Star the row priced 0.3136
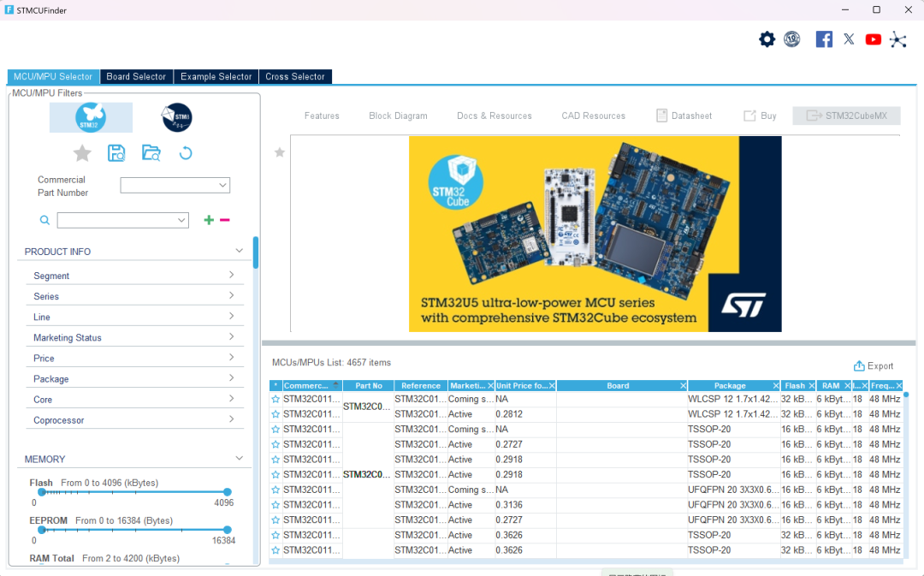Image resolution: width=924 pixels, height=576 pixels. click(x=275, y=505)
